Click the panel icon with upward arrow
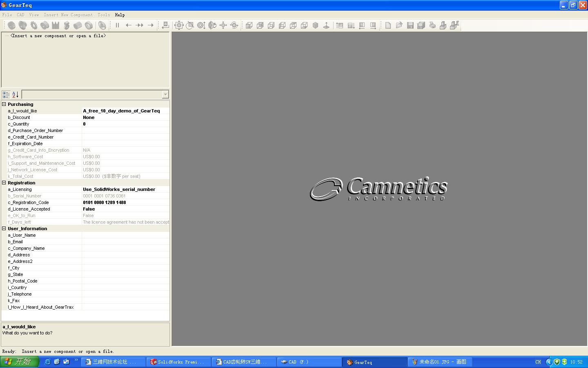 [340, 25]
